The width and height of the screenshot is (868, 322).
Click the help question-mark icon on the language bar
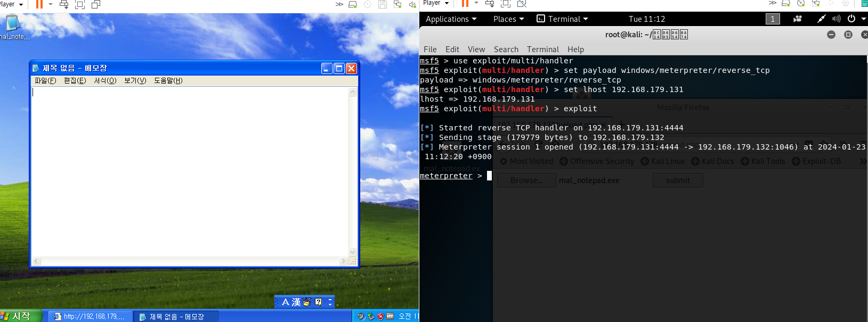(319, 302)
